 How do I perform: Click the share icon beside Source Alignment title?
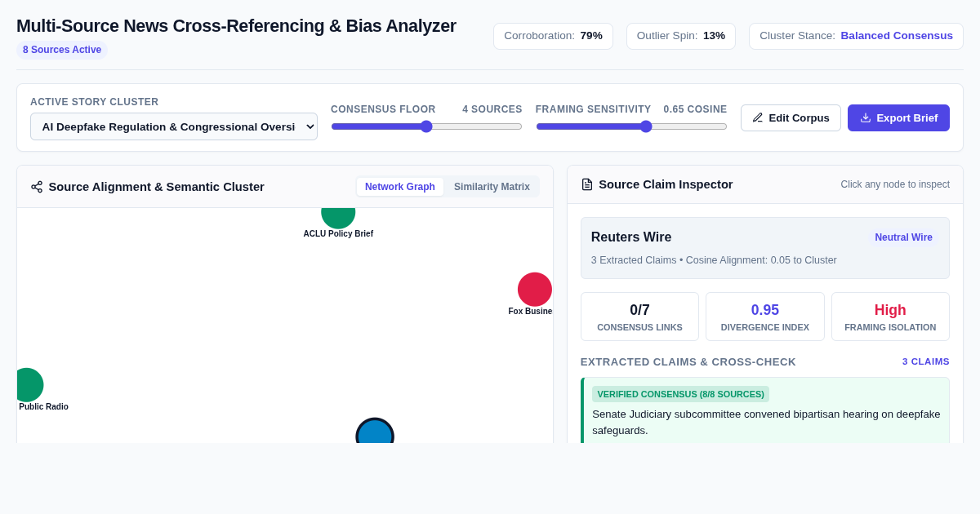37,187
